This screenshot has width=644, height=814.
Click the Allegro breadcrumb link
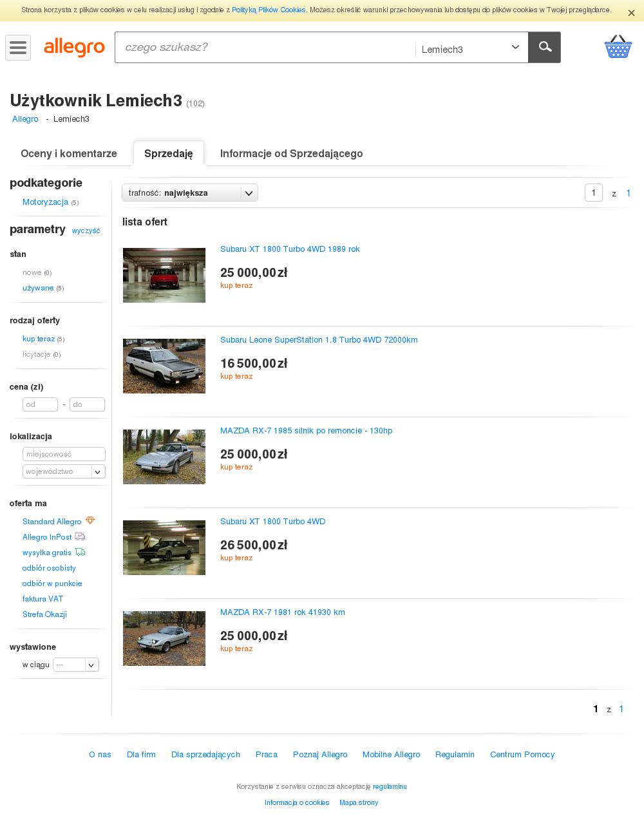point(25,119)
